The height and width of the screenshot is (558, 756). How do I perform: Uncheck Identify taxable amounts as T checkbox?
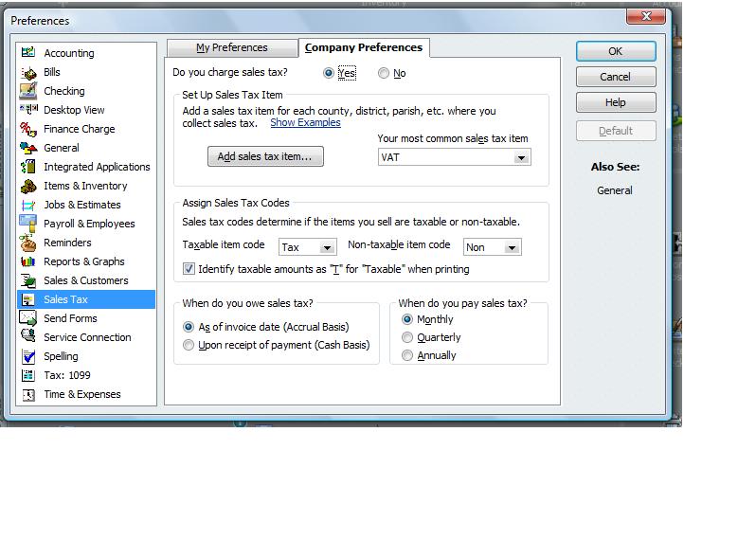coord(189,269)
